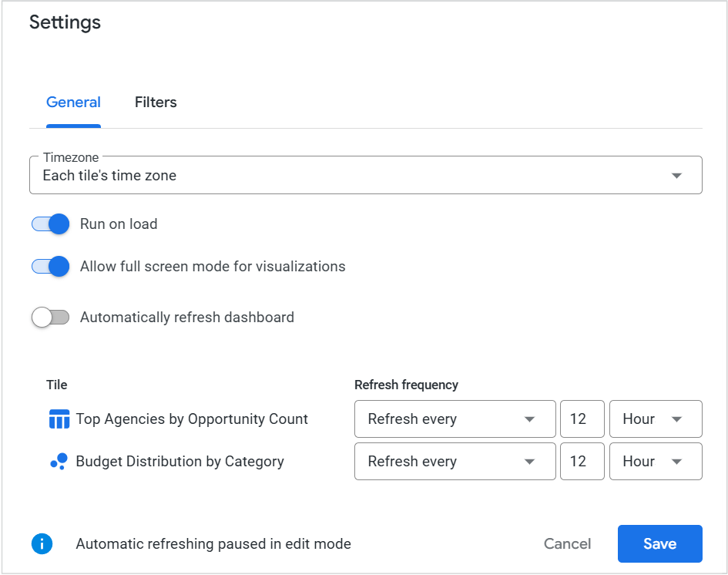The width and height of the screenshot is (728, 575).
Task: Enable Automatically refresh dashboard
Action: pos(51,318)
